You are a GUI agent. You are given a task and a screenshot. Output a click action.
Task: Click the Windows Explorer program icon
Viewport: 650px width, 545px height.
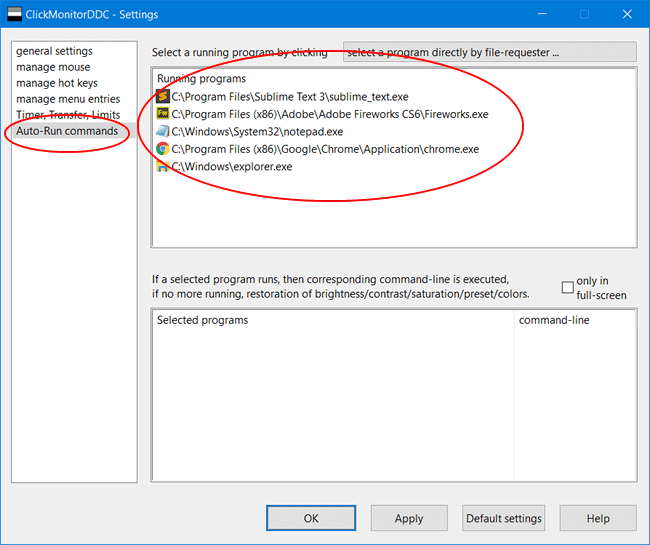(163, 167)
